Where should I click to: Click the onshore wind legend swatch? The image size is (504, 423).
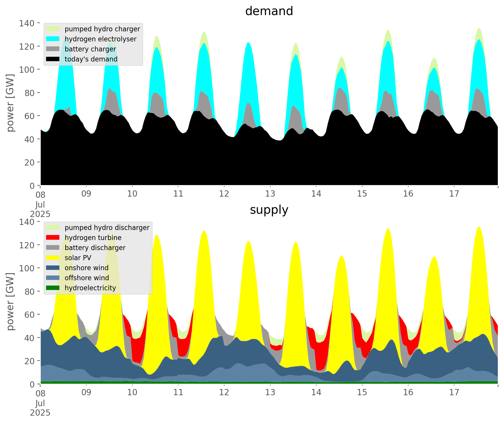pos(53,268)
